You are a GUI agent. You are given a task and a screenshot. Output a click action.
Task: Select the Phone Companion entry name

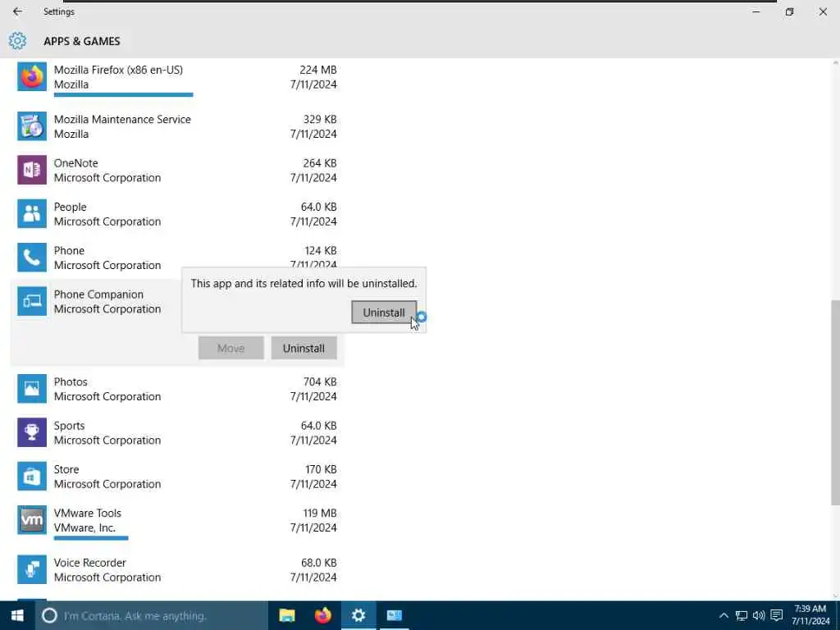(x=98, y=294)
